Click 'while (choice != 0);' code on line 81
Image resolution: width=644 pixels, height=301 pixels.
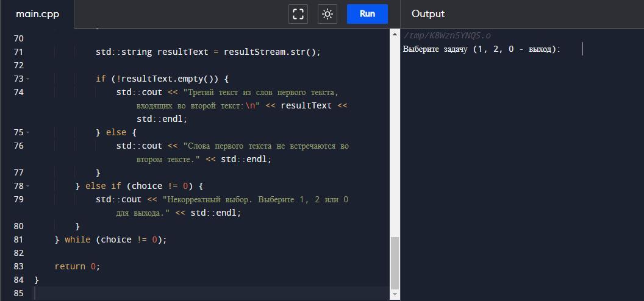(116, 239)
